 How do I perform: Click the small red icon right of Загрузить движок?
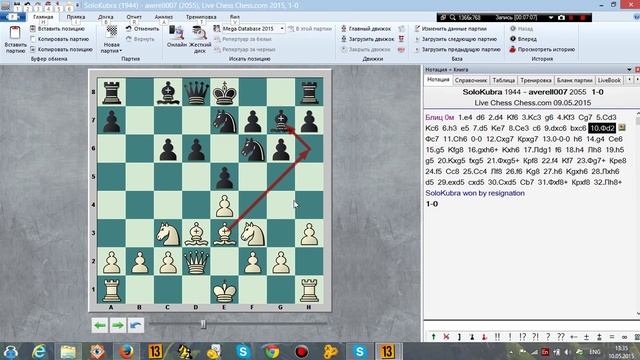click(402, 39)
